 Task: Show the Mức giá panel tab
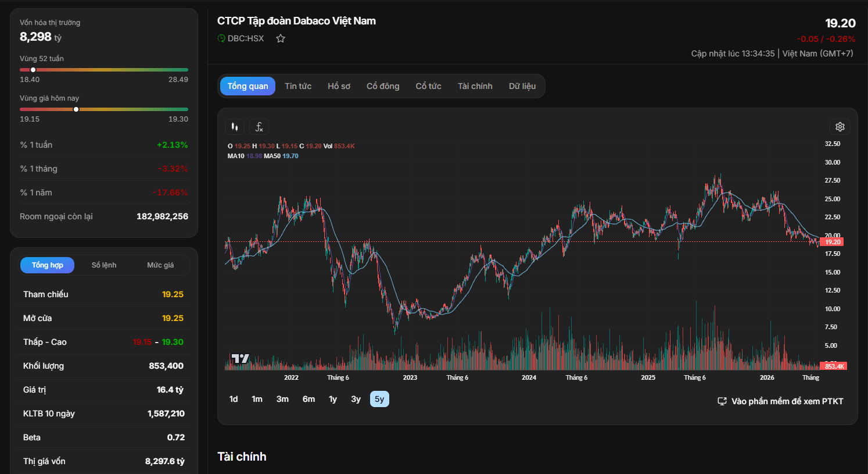click(x=160, y=265)
